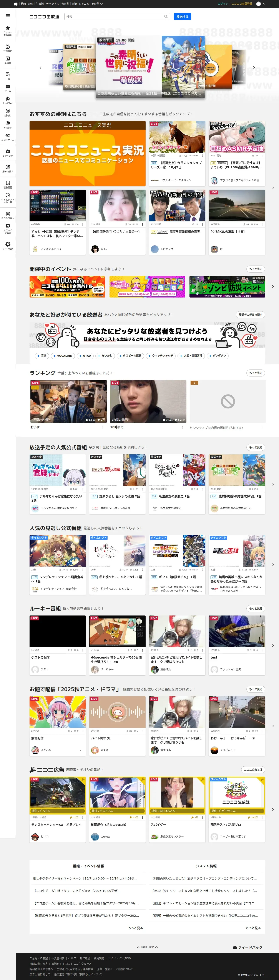279x980 pixels.
Task: Open 大百科 in the top menu bar
Action: tap(65, 4)
